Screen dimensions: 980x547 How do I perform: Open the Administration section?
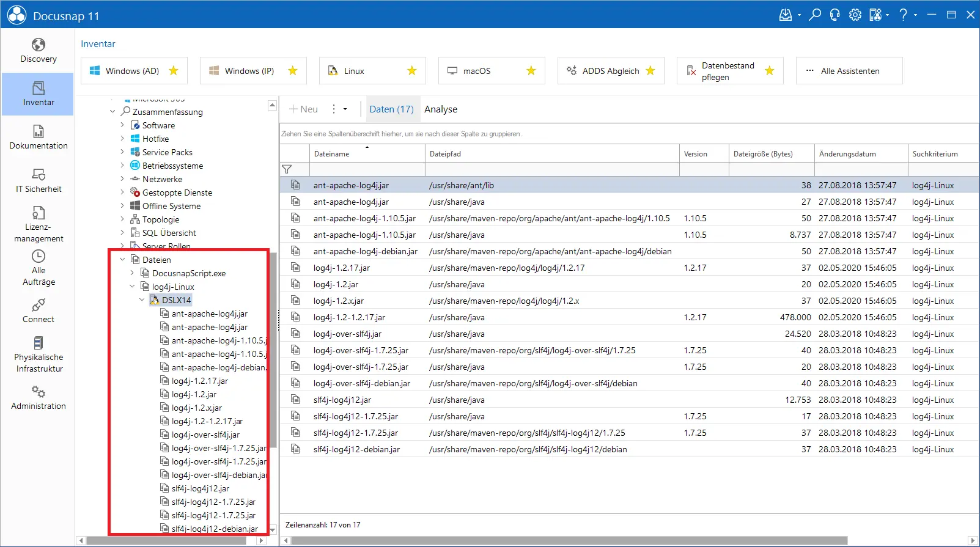38,397
